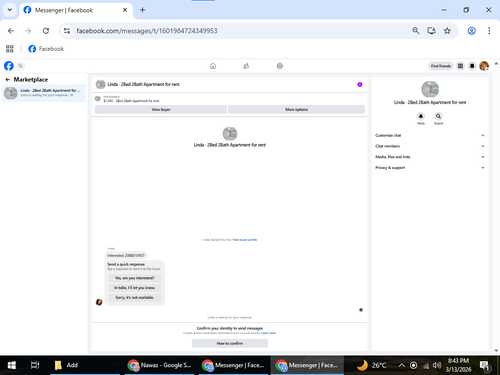Open Windows Start menu
The image size is (500, 375).
coord(12,365)
